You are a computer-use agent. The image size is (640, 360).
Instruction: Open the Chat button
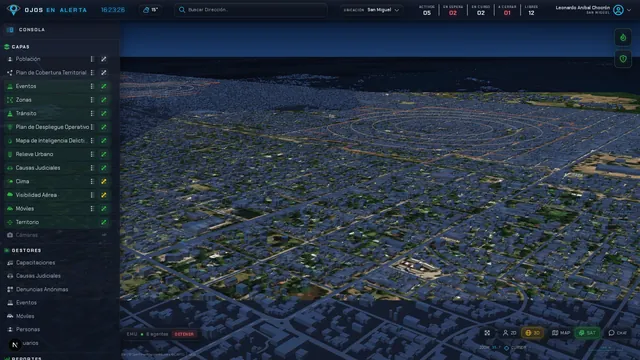[617, 333]
